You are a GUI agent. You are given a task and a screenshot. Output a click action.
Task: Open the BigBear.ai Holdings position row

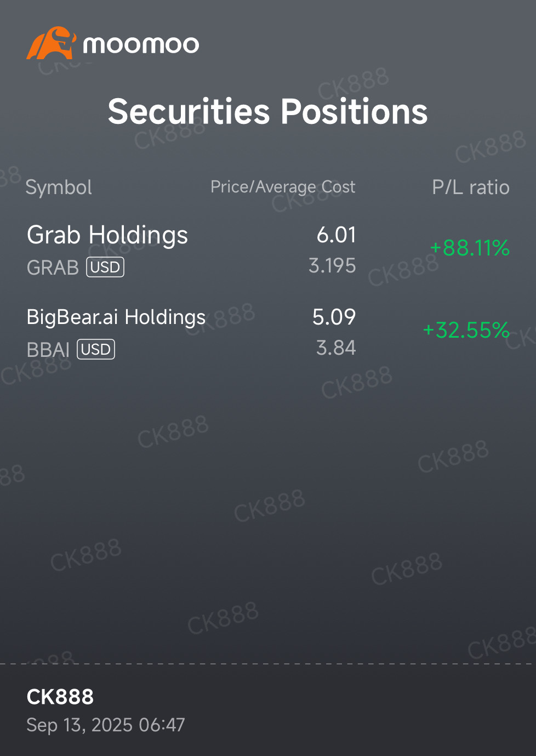click(268, 332)
